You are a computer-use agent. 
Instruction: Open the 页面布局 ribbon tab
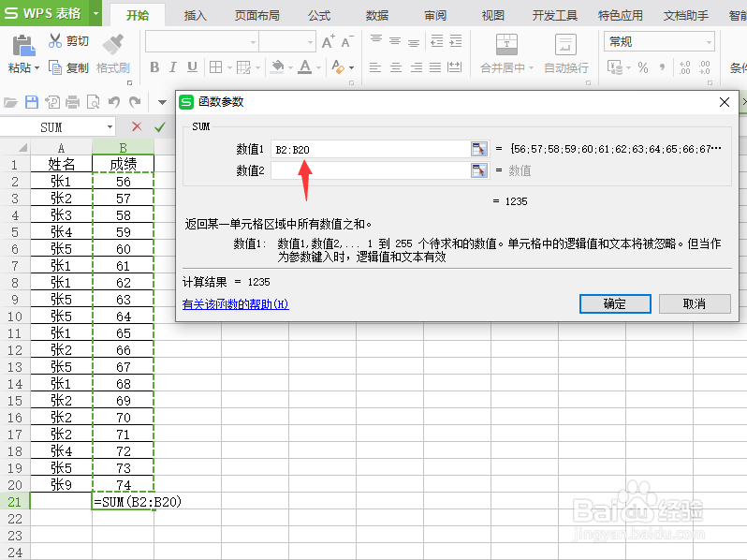coord(257,15)
